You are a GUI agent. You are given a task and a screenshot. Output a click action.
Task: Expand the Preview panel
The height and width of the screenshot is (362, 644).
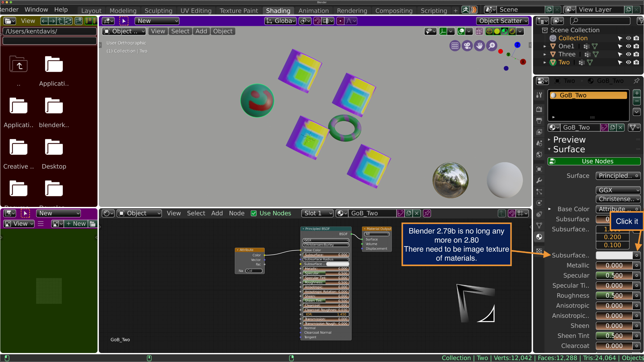click(x=569, y=140)
